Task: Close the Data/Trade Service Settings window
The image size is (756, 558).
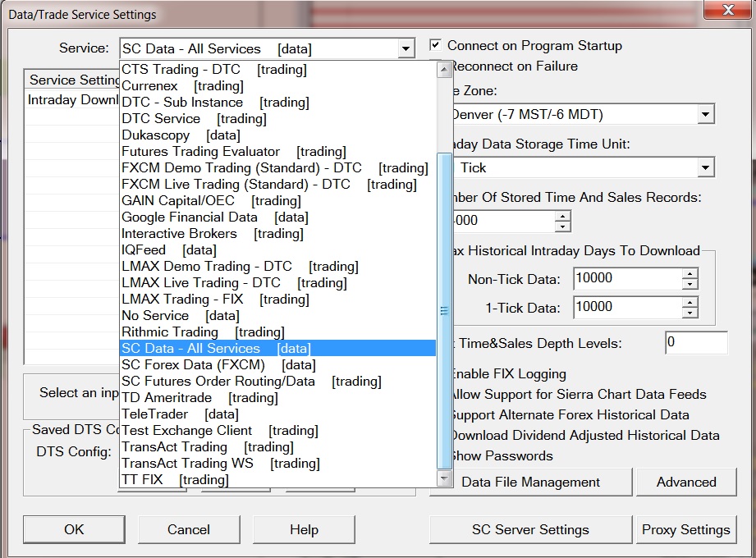Action: click(x=728, y=10)
